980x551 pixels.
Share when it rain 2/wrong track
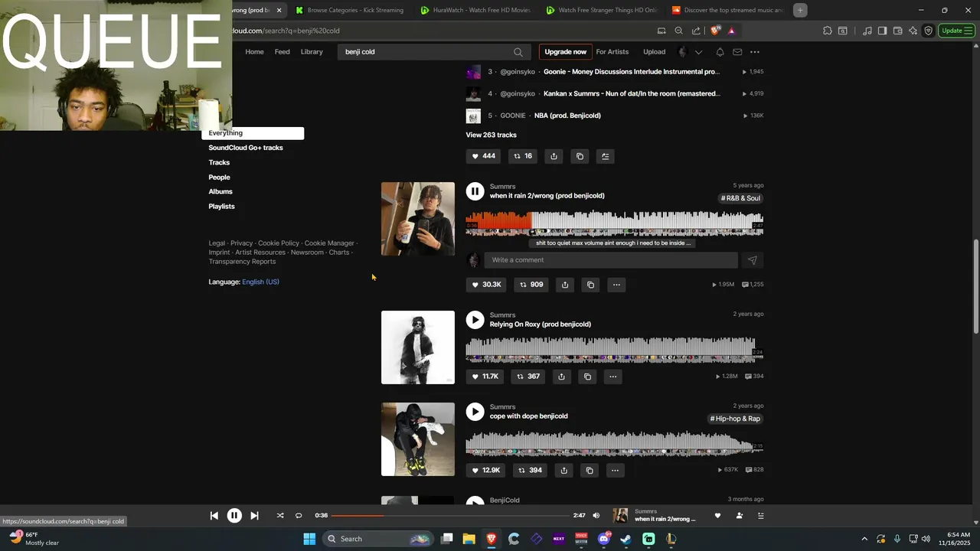(x=565, y=285)
